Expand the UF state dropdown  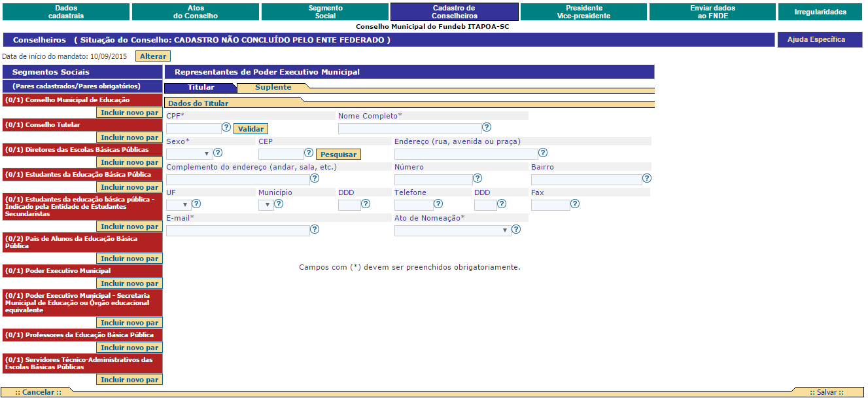click(179, 205)
